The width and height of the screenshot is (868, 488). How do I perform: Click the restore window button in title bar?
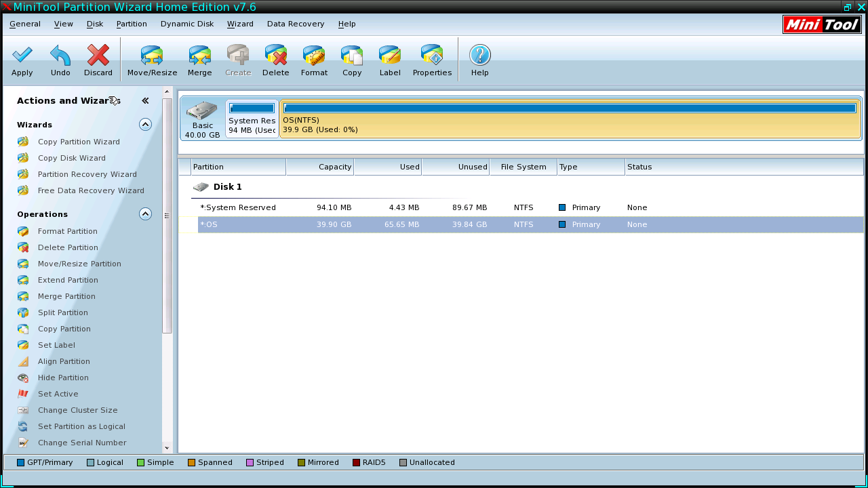pyautogui.click(x=848, y=7)
